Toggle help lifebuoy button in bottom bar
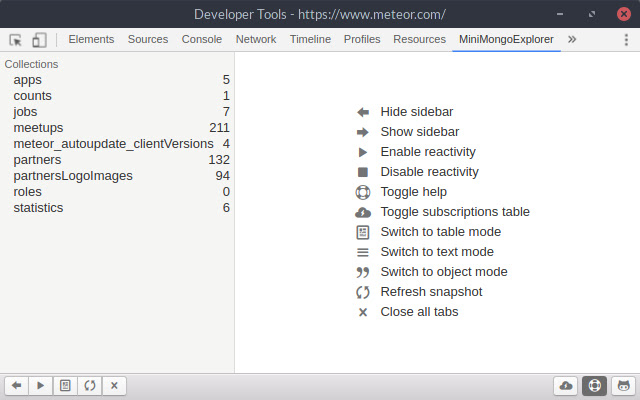This screenshot has height=400, width=640. coord(595,386)
